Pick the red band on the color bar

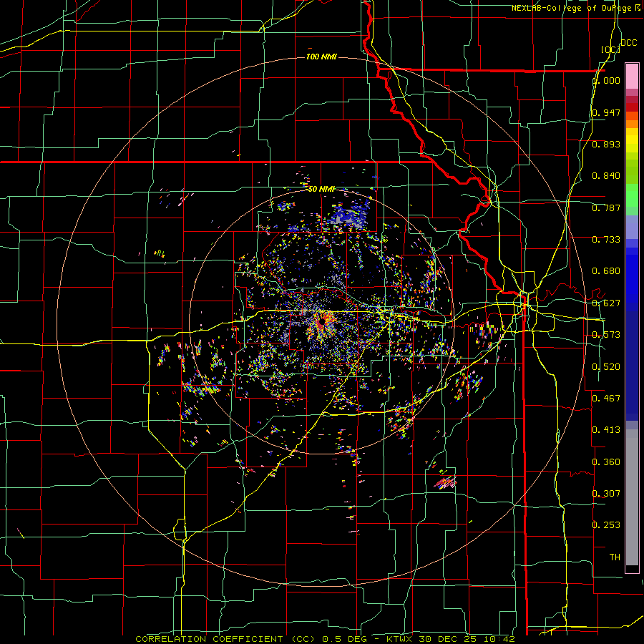point(632,107)
